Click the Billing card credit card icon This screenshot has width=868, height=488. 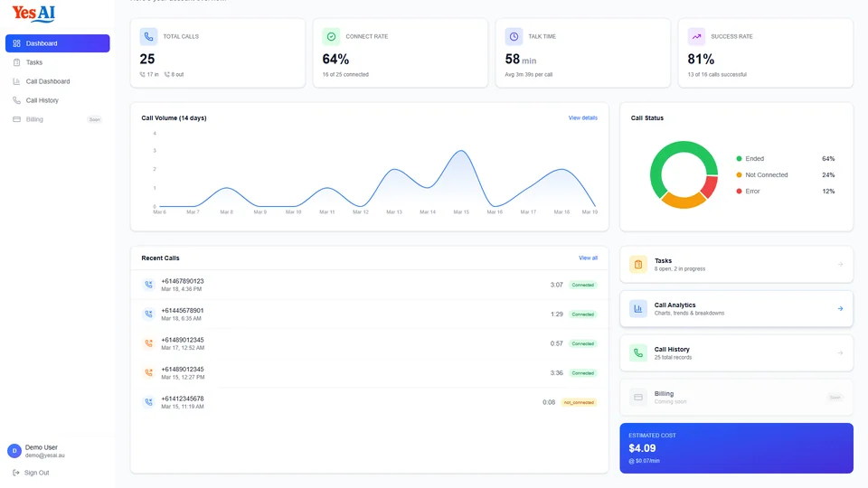(x=638, y=398)
